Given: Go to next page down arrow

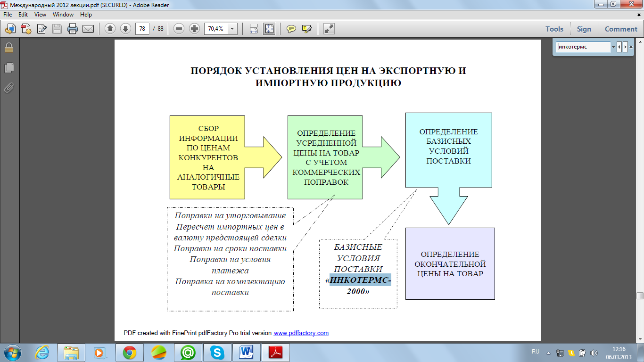Looking at the screenshot, I should click(125, 29).
